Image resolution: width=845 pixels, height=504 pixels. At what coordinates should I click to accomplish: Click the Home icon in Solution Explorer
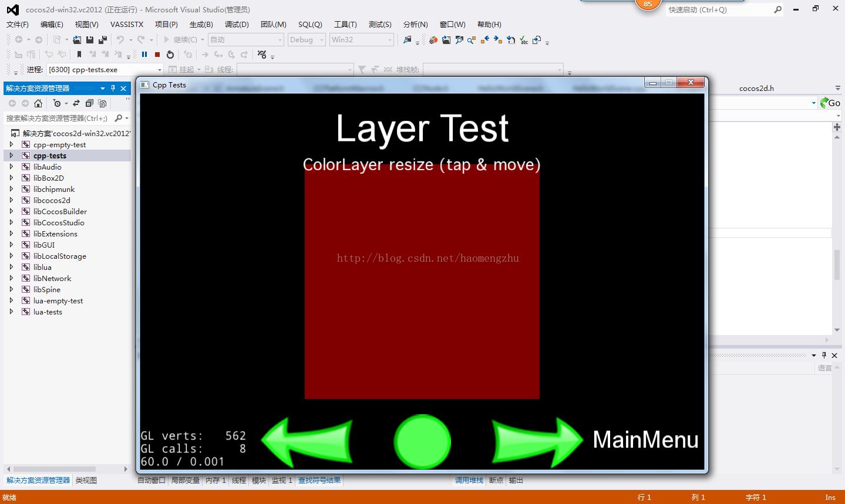point(38,103)
